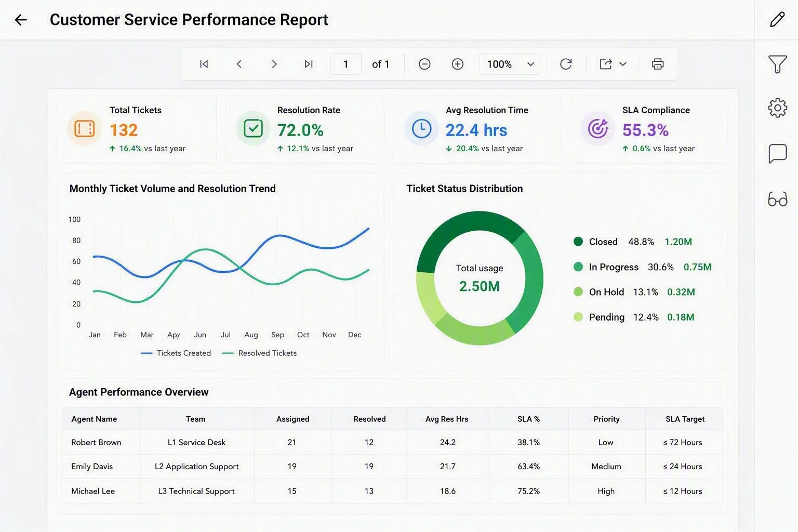
Task: Jump to the last report page
Action: [x=309, y=64]
